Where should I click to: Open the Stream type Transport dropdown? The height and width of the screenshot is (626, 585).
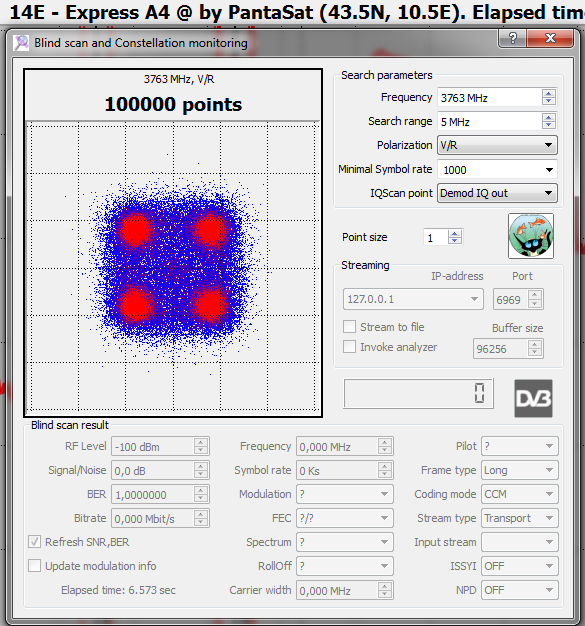coord(520,518)
